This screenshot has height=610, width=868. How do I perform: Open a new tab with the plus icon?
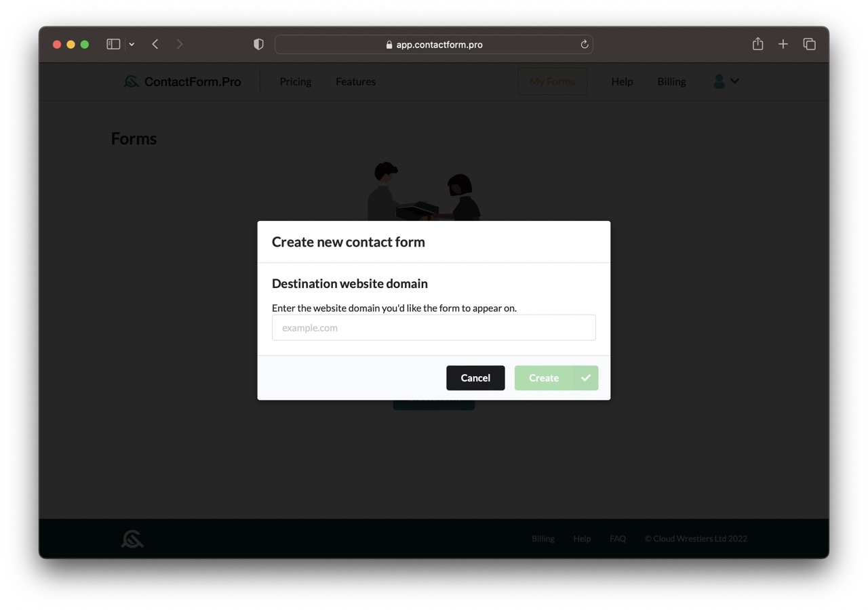click(783, 43)
